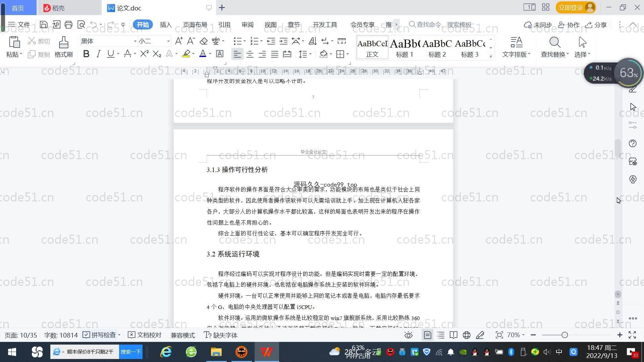Open the 文件 menu
The height and width of the screenshot is (362, 644).
point(19,24)
